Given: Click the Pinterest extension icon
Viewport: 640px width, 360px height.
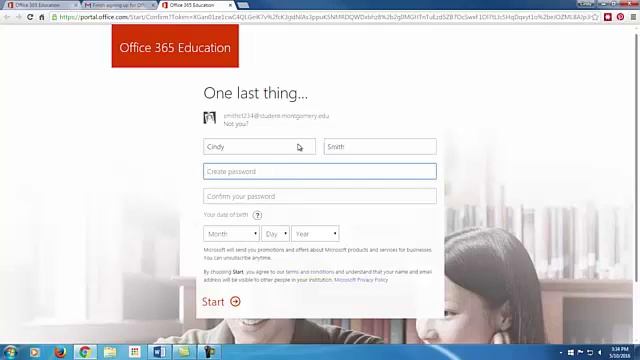Looking at the screenshot, I should pos(620,17).
